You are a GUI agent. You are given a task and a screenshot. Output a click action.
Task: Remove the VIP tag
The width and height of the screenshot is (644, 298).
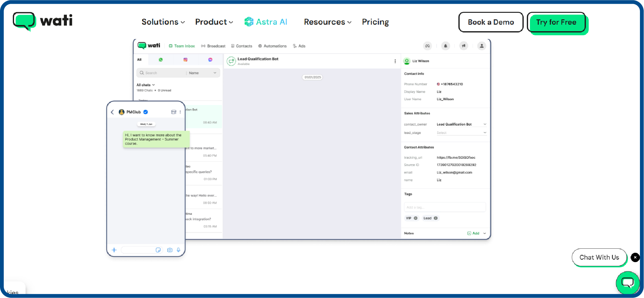[416, 218]
